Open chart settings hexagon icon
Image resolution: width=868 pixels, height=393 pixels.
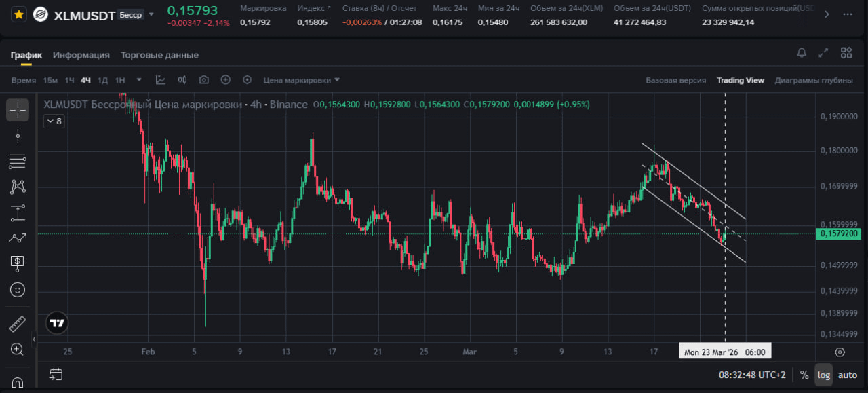(247, 80)
